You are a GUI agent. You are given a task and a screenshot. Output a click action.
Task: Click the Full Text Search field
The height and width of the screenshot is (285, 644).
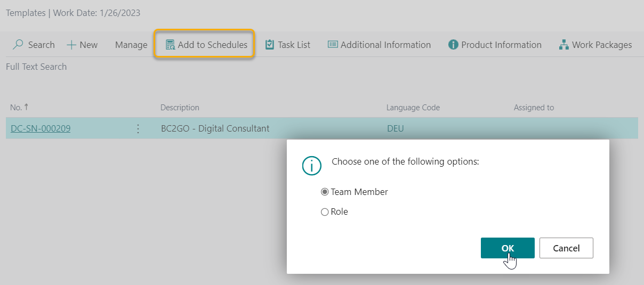coord(36,67)
